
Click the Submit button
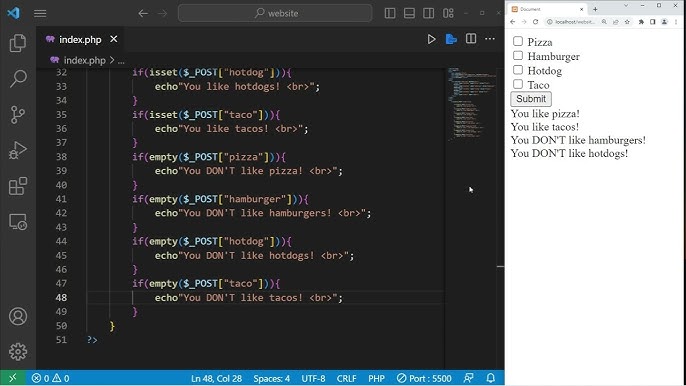531,99
